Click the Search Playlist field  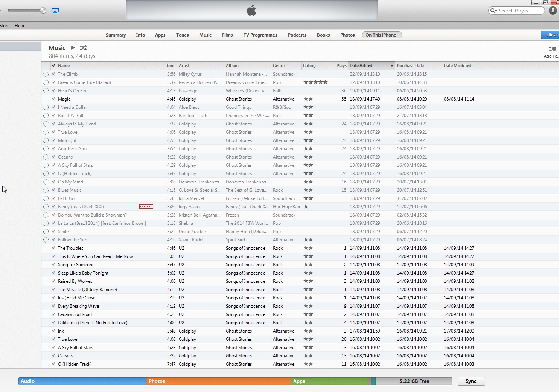pos(516,11)
